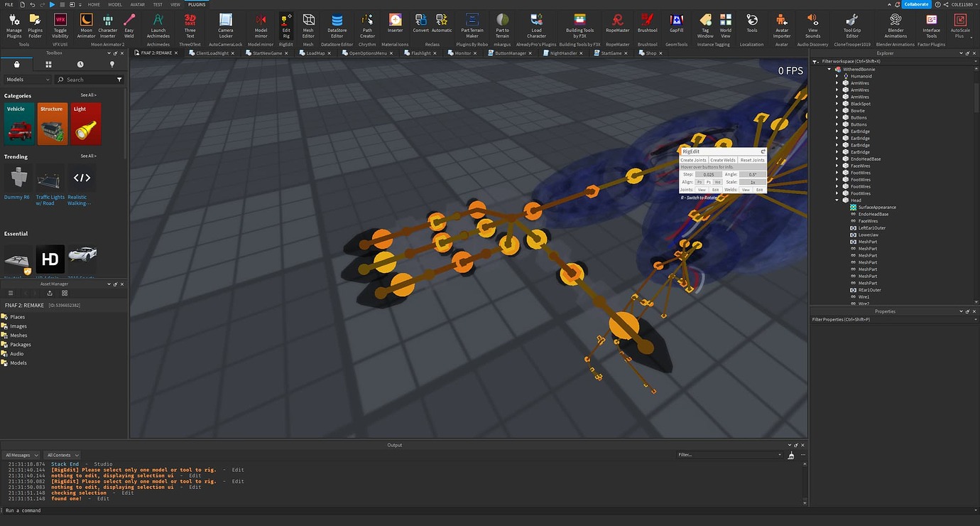The height and width of the screenshot is (526, 980).
Task: Open the Tag Window plugin
Action: pyautogui.click(x=705, y=26)
